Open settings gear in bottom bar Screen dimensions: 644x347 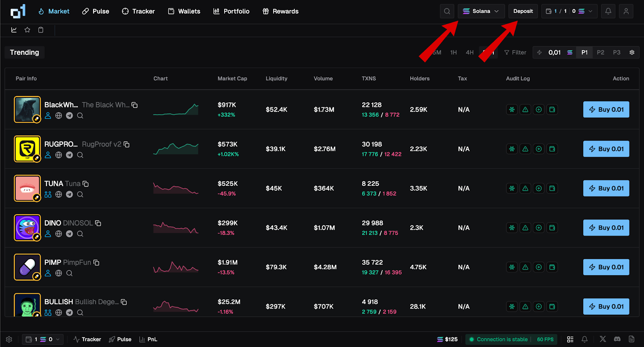pyautogui.click(x=9, y=339)
